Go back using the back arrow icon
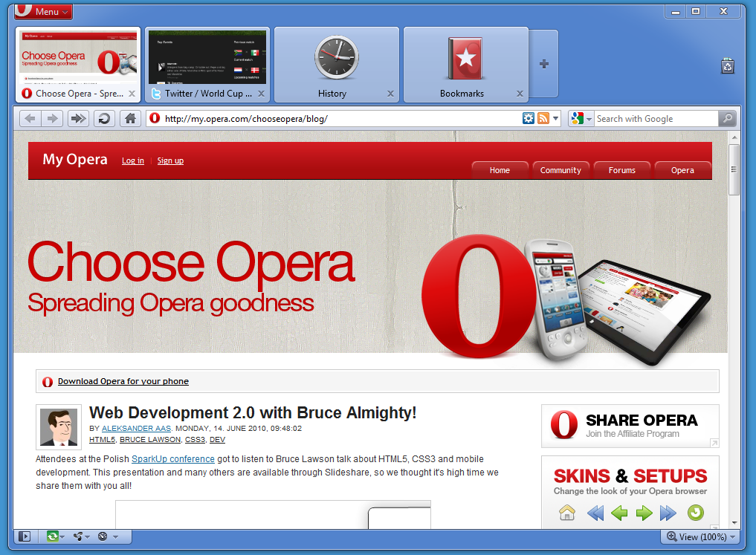 point(28,118)
